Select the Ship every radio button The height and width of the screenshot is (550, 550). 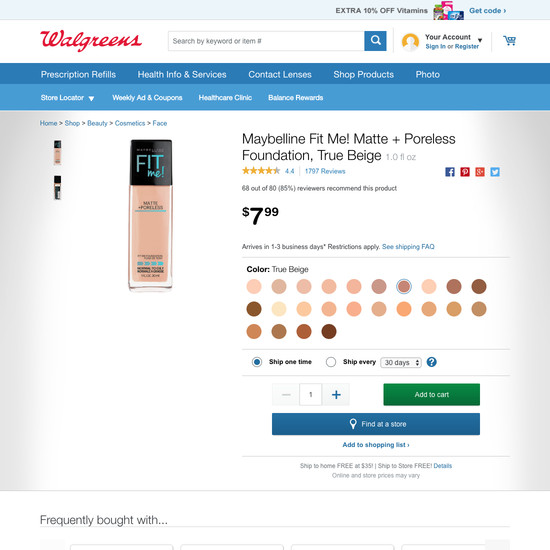(331, 362)
